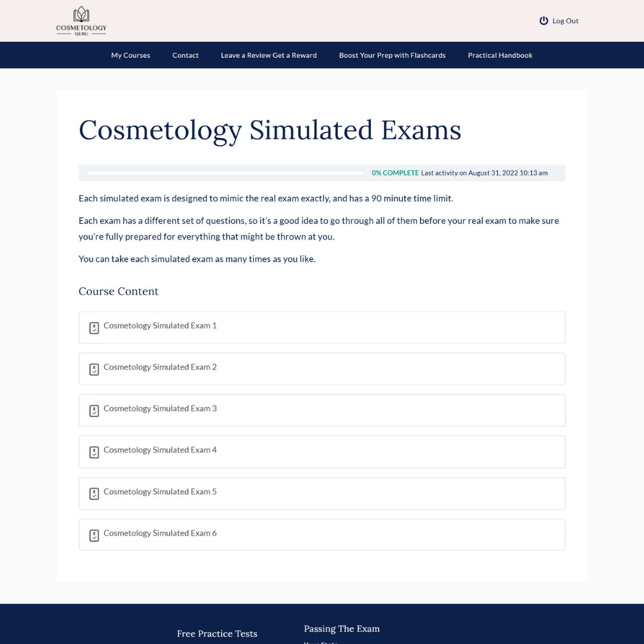This screenshot has width=644, height=644.
Task: Open the Cosmetology Guru logo
Action: tap(81, 20)
